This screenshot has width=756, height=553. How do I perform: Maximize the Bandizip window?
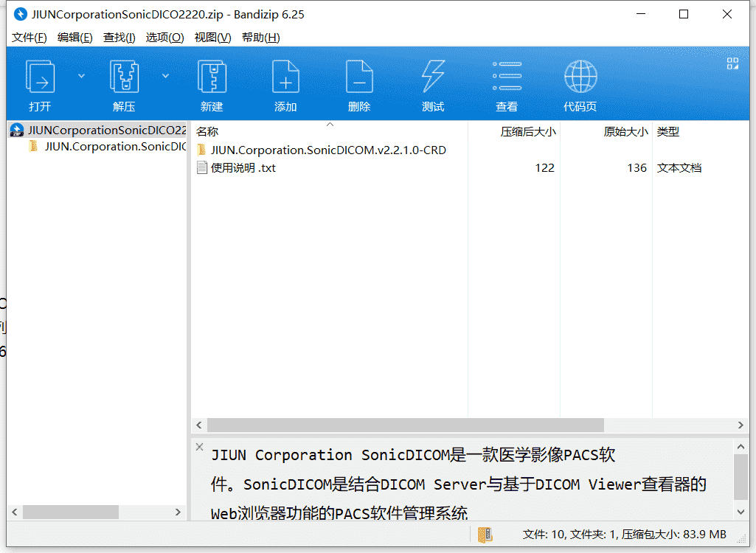click(683, 14)
